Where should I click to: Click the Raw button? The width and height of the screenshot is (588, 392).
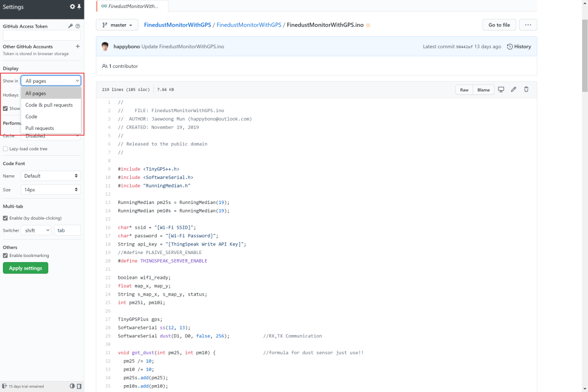click(464, 90)
